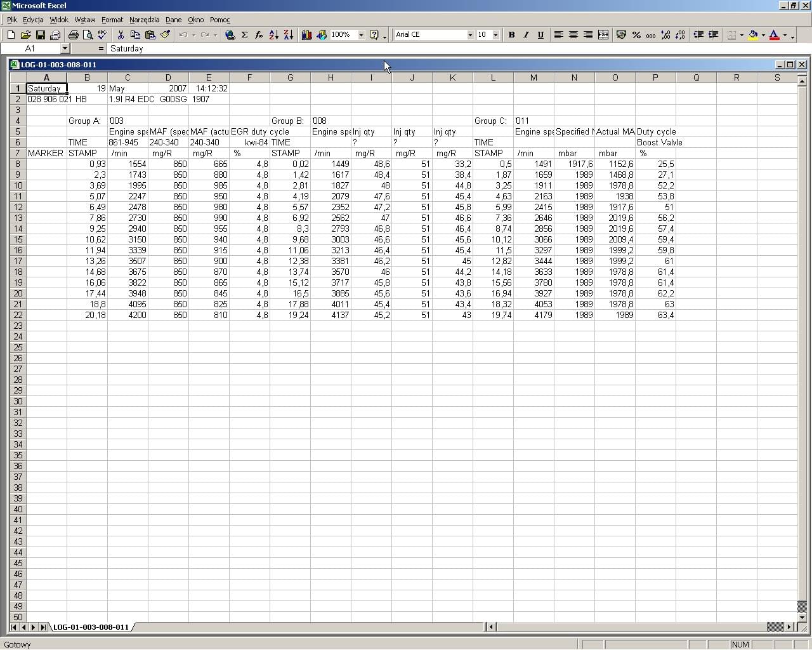Viewport: 812px width, 650px height.
Task: Go to last sheet tab navigation arrow
Action: (x=43, y=627)
